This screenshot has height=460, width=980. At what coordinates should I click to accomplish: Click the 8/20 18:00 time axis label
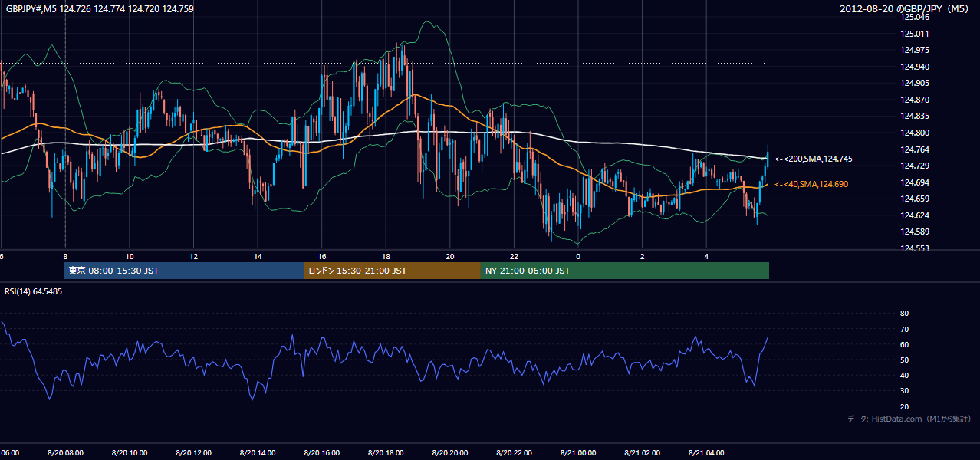(386, 453)
